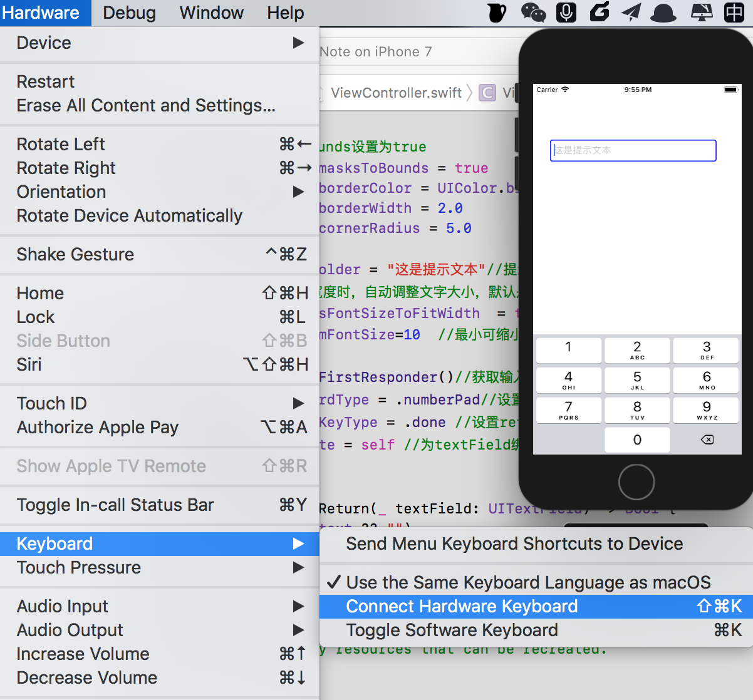Tap key 8 TUV on keypad

(x=637, y=410)
